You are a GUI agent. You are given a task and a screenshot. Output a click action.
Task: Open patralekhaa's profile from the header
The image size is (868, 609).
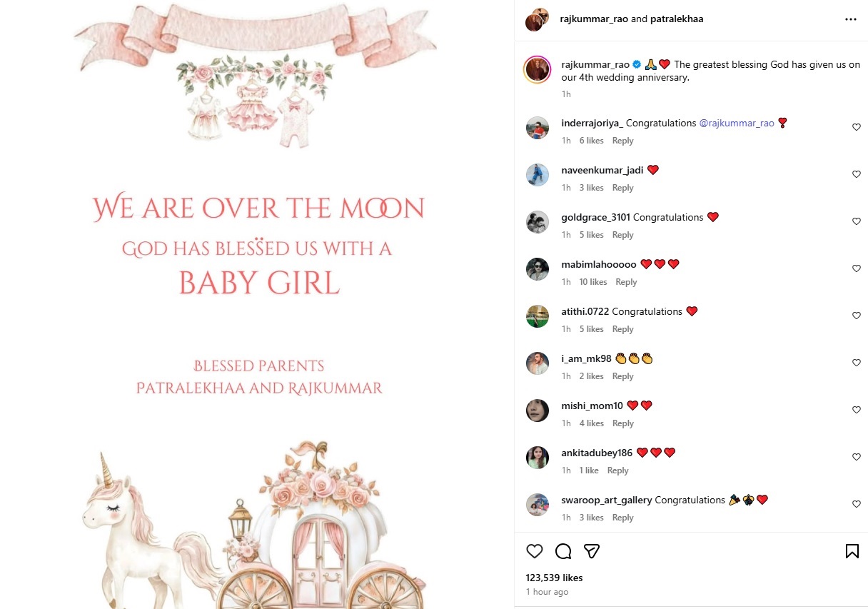pyautogui.click(x=677, y=19)
